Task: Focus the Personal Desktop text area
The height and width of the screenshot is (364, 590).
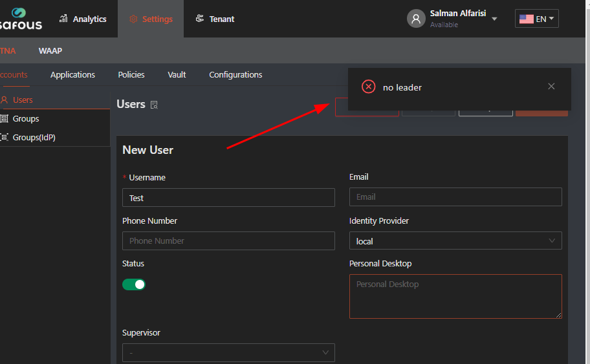Action: click(455, 296)
